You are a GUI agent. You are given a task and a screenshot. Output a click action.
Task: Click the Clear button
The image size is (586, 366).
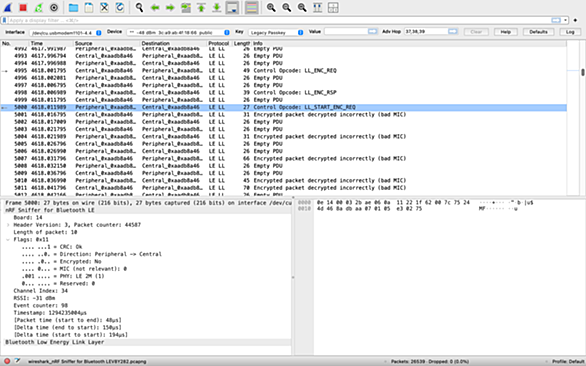tap(476, 32)
